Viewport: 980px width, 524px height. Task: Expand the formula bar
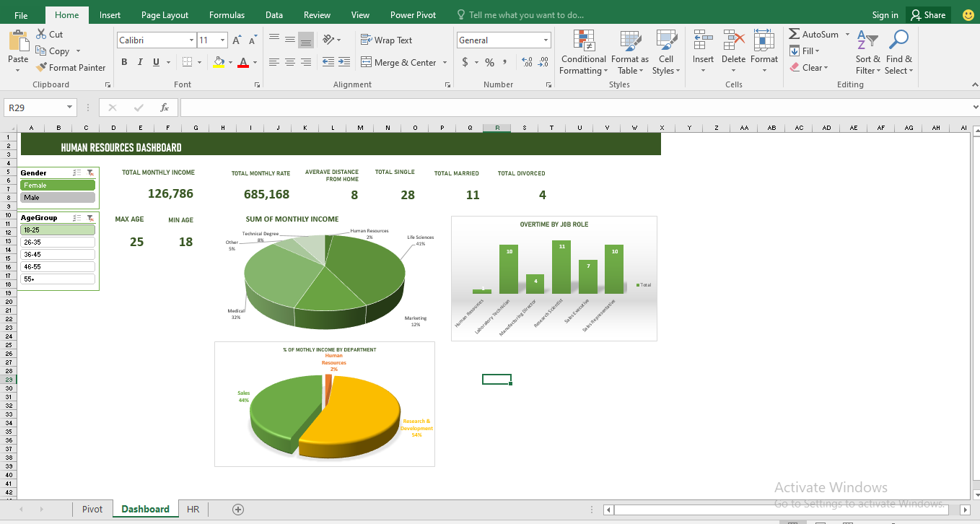(975, 108)
